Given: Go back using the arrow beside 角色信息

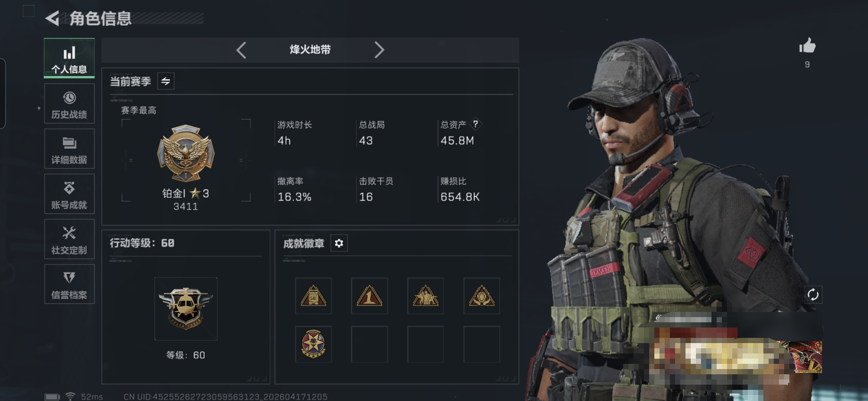Looking at the screenshot, I should [x=52, y=18].
